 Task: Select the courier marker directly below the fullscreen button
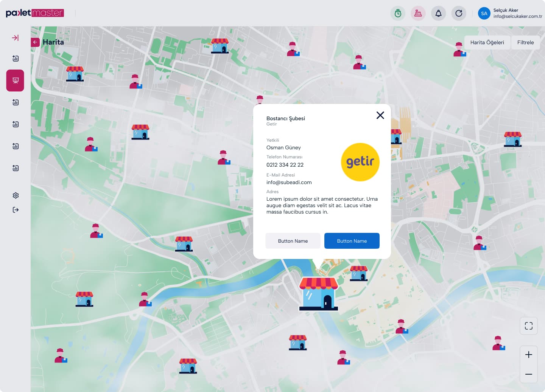tap(498, 343)
